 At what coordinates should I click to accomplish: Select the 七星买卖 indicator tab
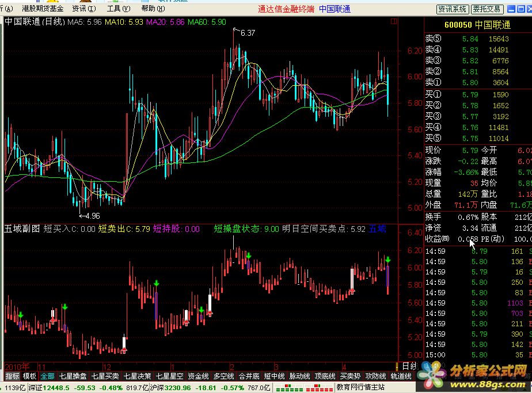pyautogui.click(x=105, y=376)
